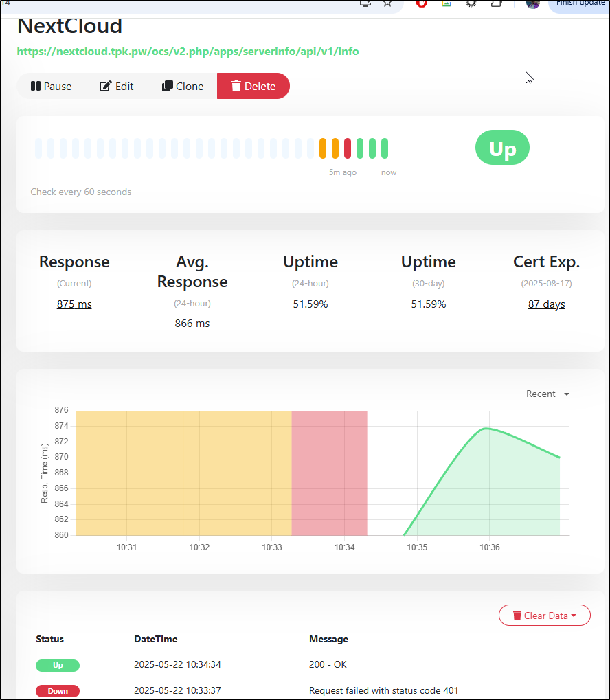Click 'Request failed with status code 401' message
Screen dimensions: 610x700
point(383,690)
